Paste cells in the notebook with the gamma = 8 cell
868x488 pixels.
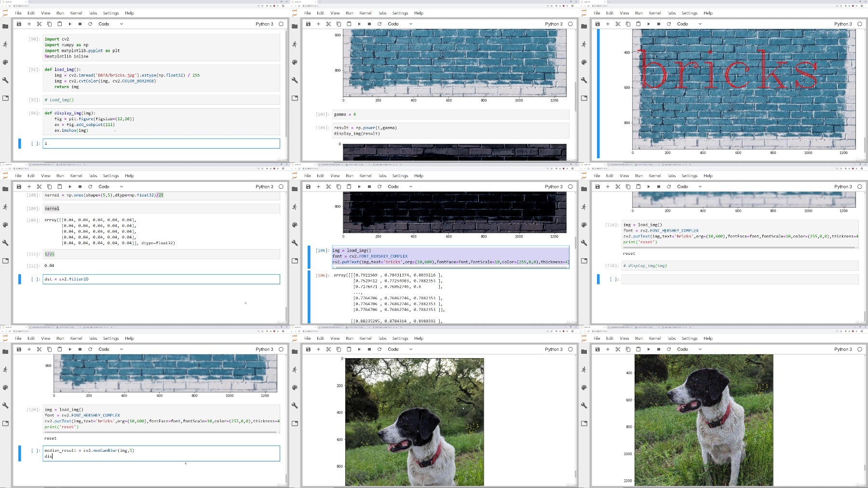pos(349,24)
